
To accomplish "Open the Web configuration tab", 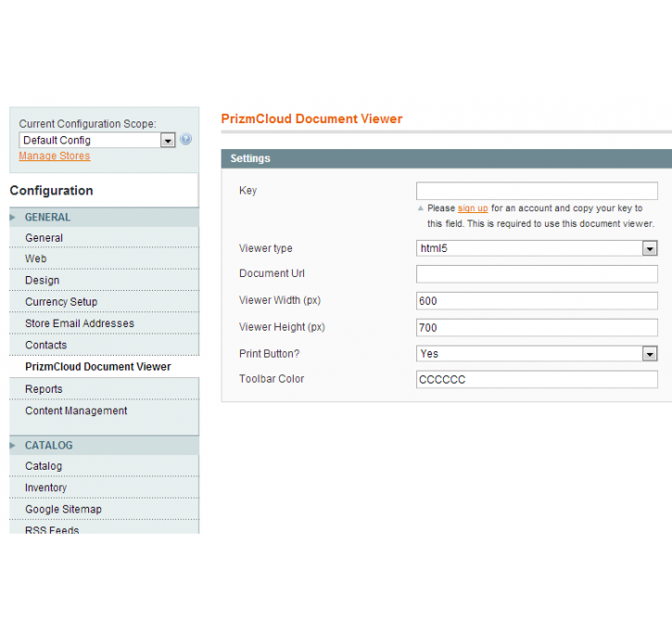I will pos(104,258).
